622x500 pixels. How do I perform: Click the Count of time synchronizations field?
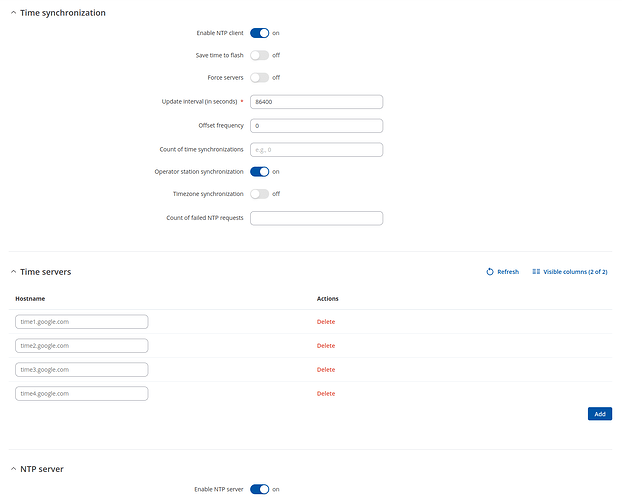(x=316, y=150)
